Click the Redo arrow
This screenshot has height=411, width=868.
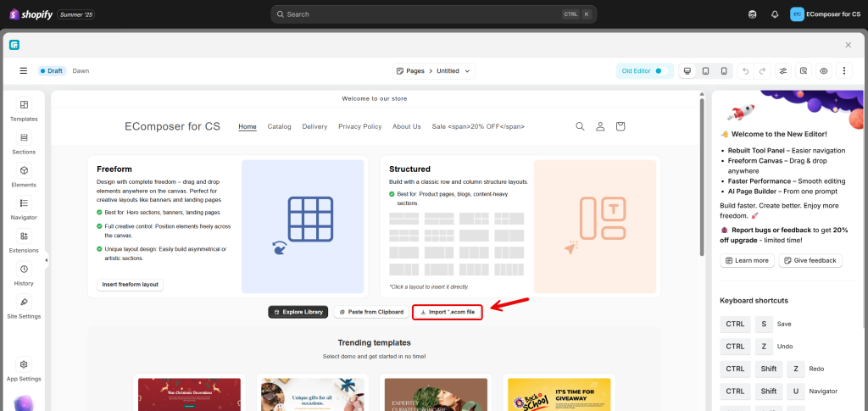pos(762,71)
